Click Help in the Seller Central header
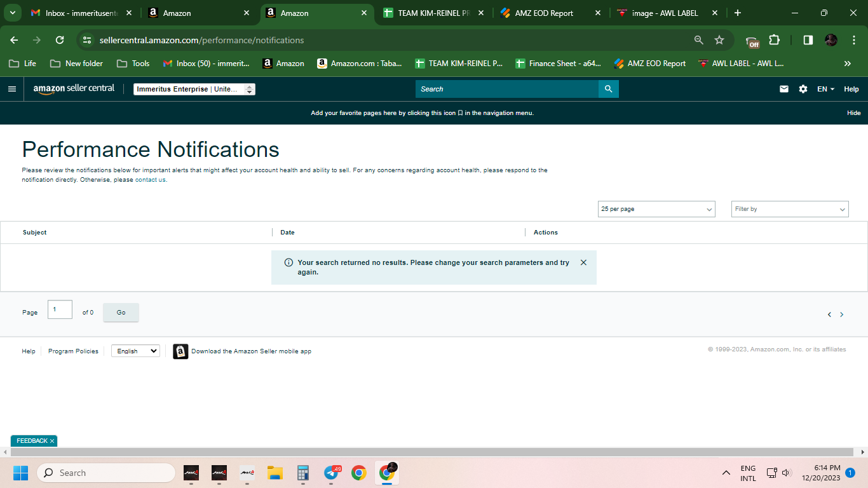The width and height of the screenshot is (868, 488). pyautogui.click(x=851, y=89)
